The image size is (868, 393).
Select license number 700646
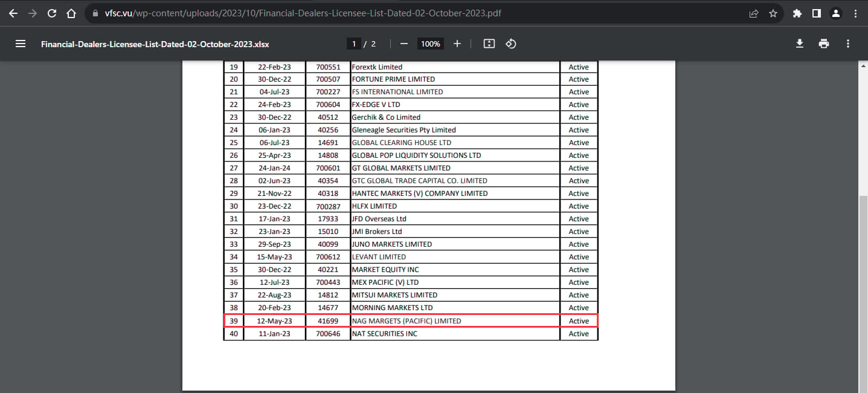[x=328, y=334]
